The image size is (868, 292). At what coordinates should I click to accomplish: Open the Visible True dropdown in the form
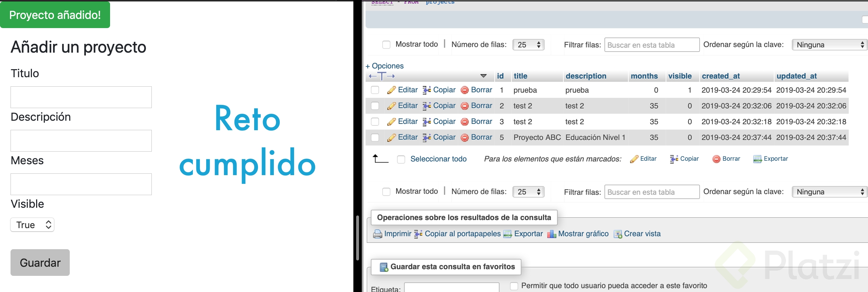coord(32,225)
